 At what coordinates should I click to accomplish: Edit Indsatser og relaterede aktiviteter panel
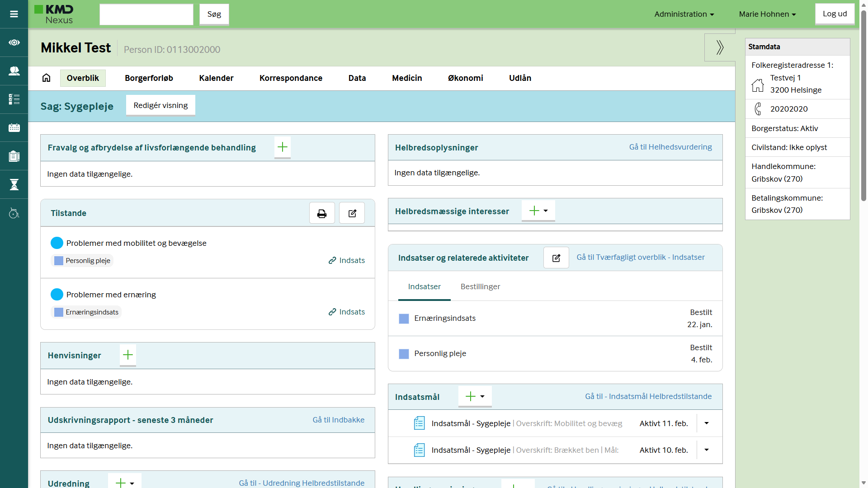(x=556, y=258)
